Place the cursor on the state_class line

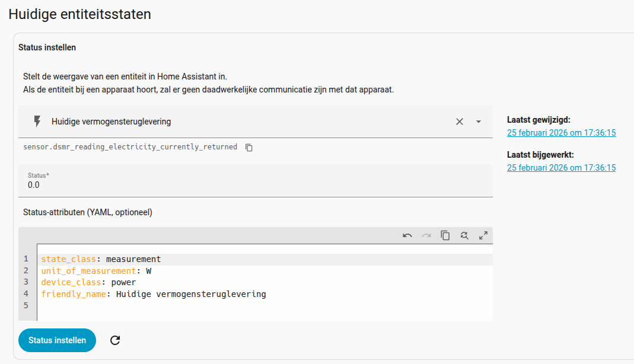(101, 259)
